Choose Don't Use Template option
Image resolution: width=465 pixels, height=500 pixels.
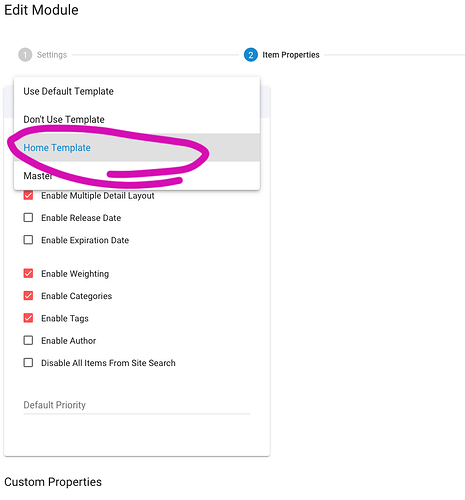[x=137, y=119]
